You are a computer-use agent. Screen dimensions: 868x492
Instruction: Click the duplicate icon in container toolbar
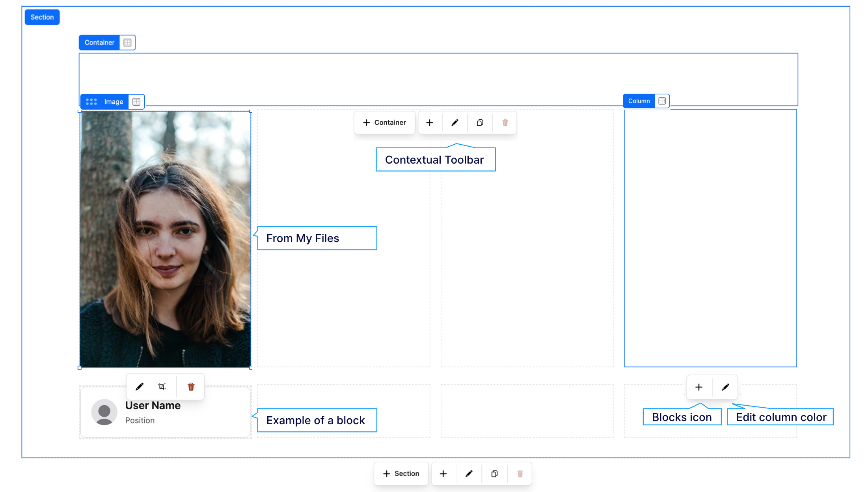coord(480,123)
